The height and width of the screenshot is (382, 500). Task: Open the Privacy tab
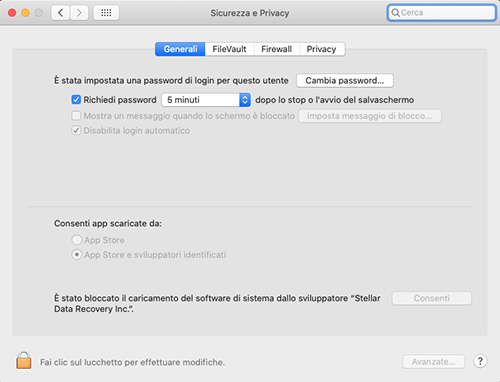pos(322,49)
